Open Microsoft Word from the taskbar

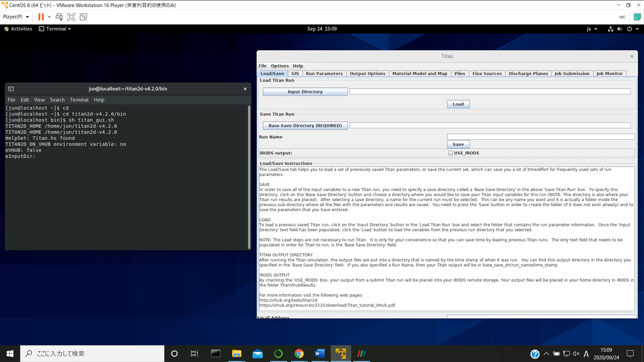coord(320,353)
